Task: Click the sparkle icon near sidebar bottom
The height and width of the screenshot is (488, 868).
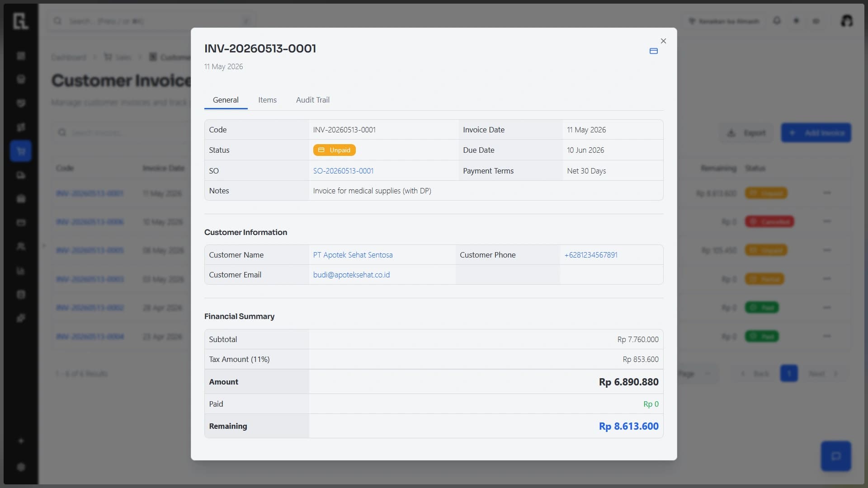Action: coord(21,441)
